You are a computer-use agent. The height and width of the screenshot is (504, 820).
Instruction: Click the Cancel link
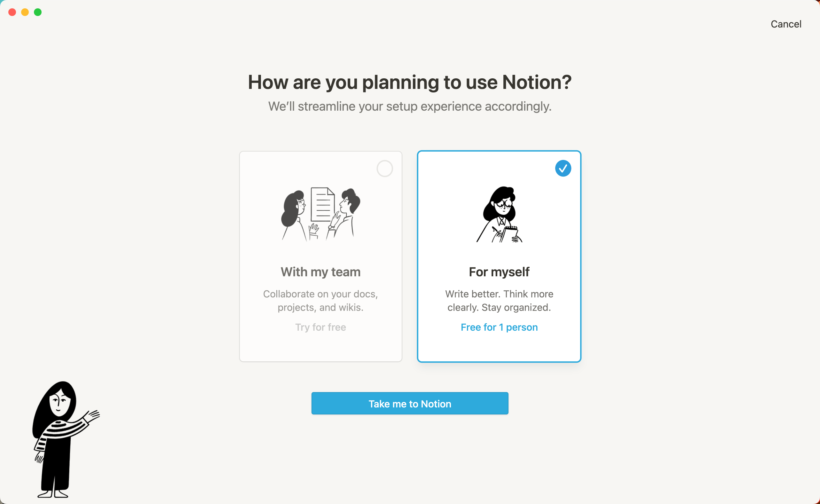786,24
